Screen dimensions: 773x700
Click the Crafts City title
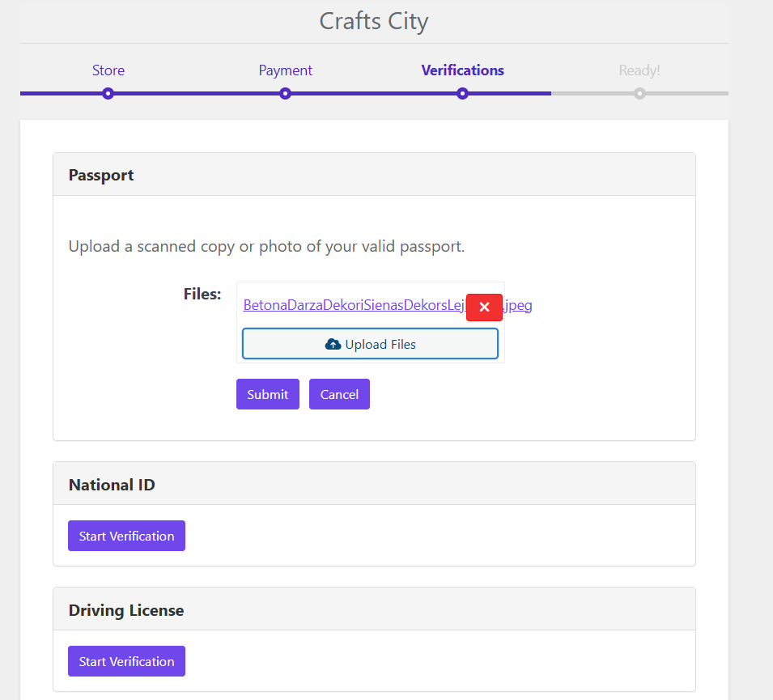(374, 21)
